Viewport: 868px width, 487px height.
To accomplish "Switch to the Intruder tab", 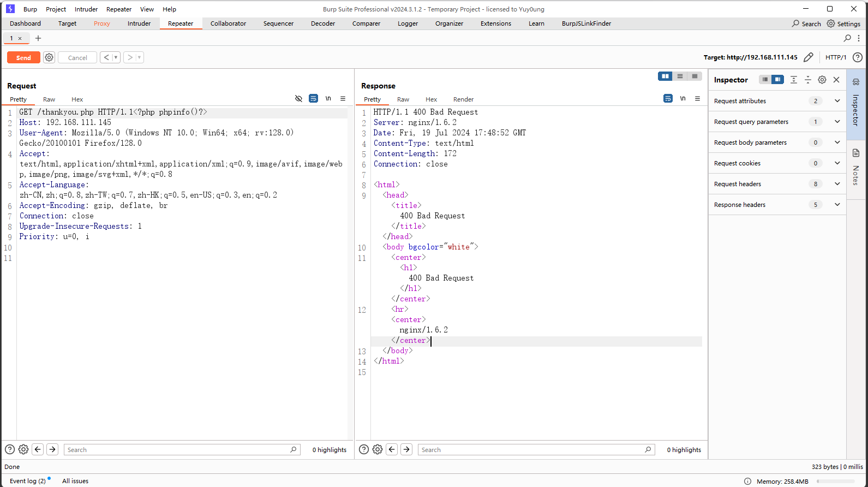I will pyautogui.click(x=139, y=23).
